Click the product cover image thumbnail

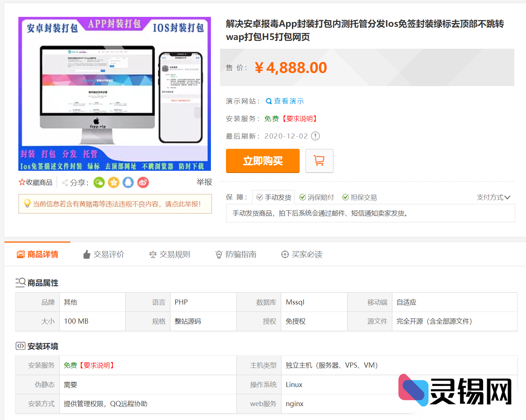[x=114, y=93]
